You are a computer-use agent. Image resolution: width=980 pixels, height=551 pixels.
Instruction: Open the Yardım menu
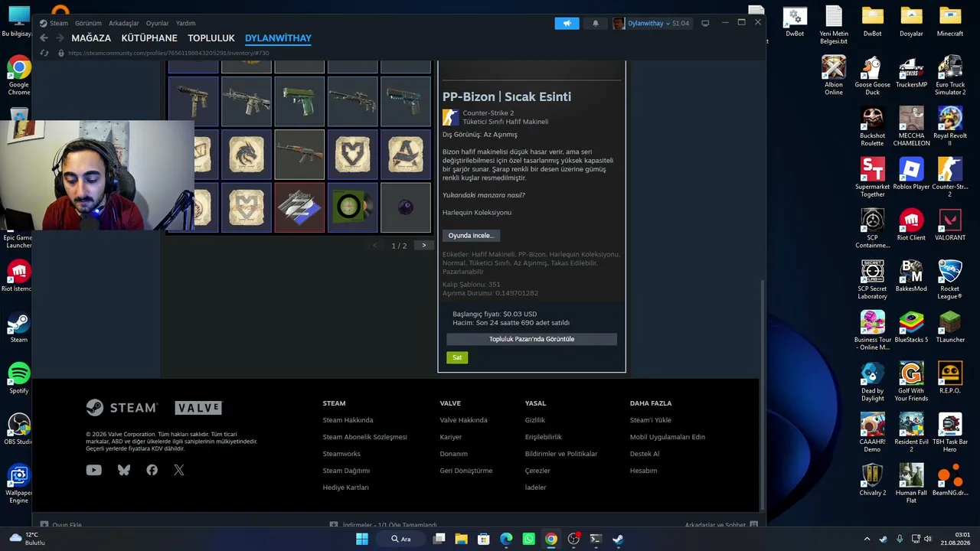pyautogui.click(x=185, y=23)
